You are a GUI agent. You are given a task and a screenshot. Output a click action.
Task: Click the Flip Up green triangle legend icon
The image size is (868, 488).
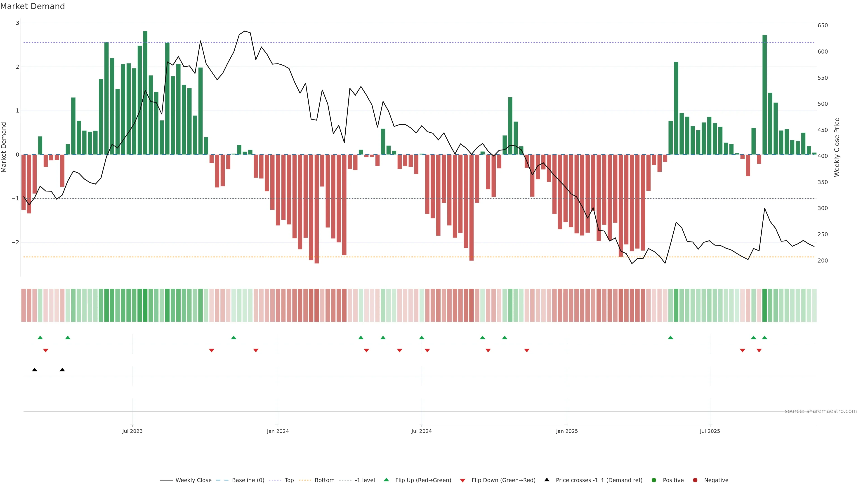(x=386, y=480)
